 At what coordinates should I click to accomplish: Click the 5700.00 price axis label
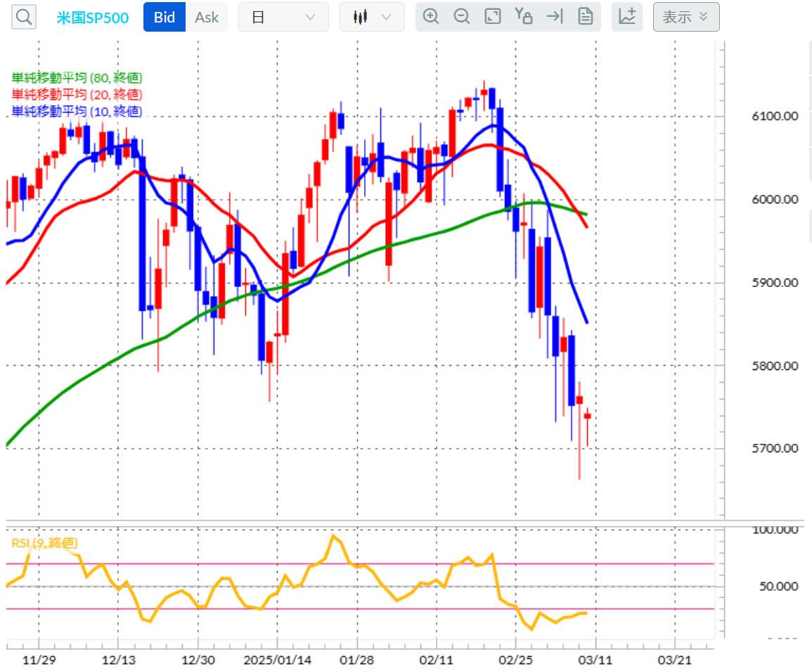(x=775, y=448)
